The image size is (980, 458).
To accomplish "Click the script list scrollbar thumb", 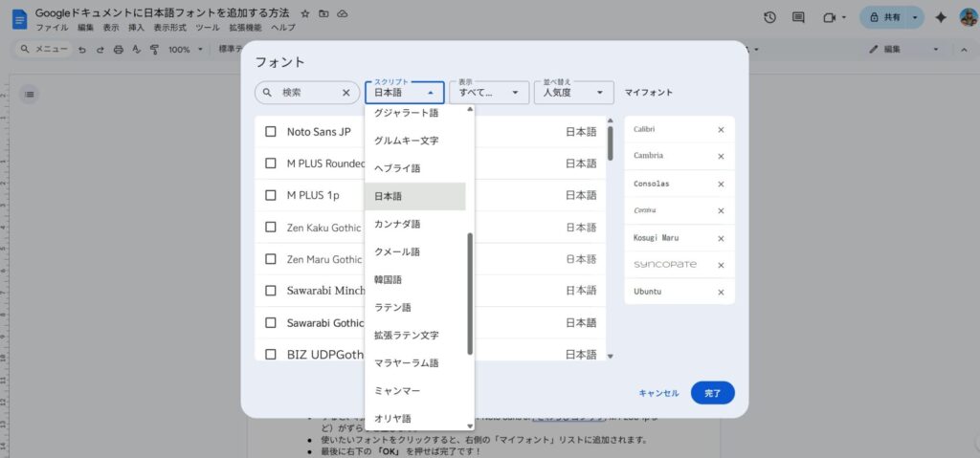I will tap(469, 292).
